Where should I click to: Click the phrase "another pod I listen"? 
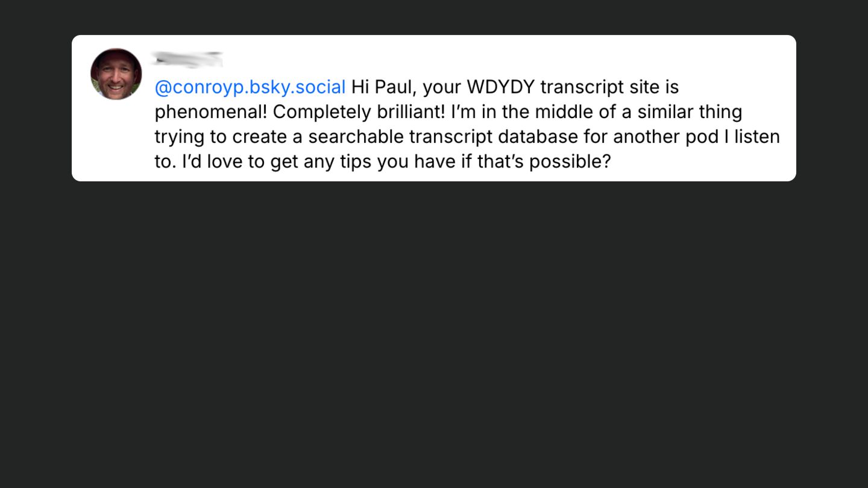point(697,137)
